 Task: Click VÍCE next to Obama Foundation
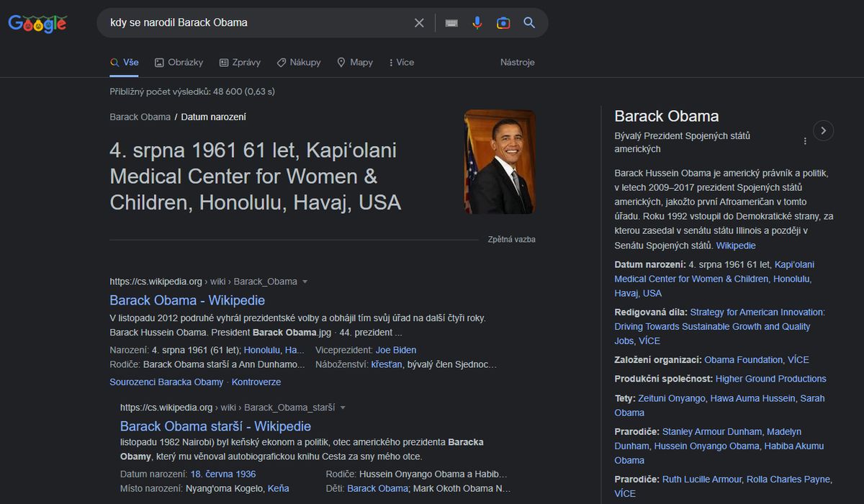click(798, 360)
